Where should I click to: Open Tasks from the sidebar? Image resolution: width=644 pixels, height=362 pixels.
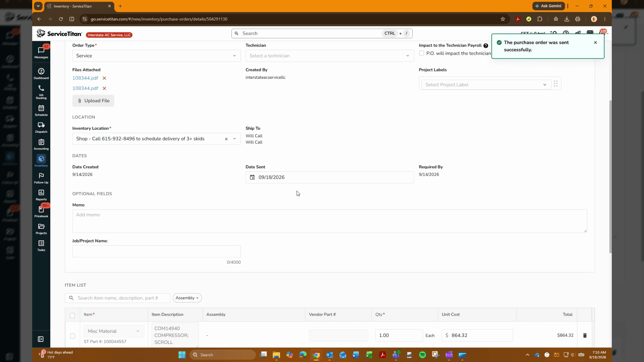[x=41, y=245]
